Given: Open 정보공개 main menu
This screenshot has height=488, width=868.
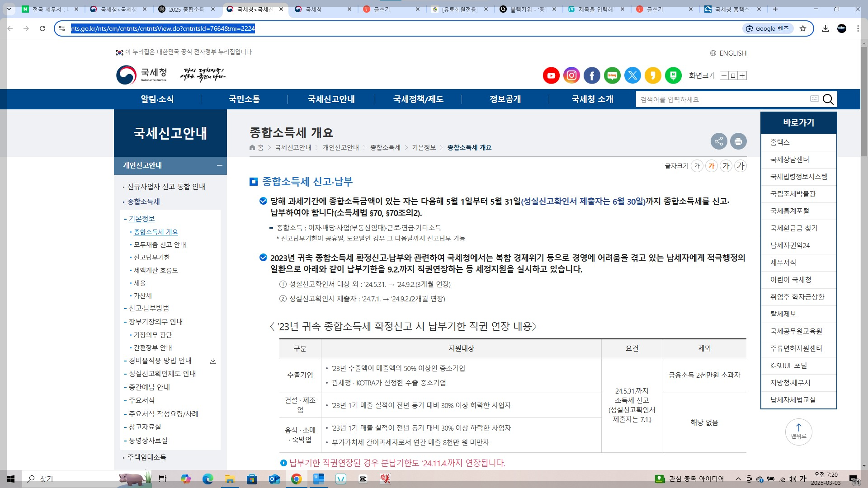Looking at the screenshot, I should 505,99.
